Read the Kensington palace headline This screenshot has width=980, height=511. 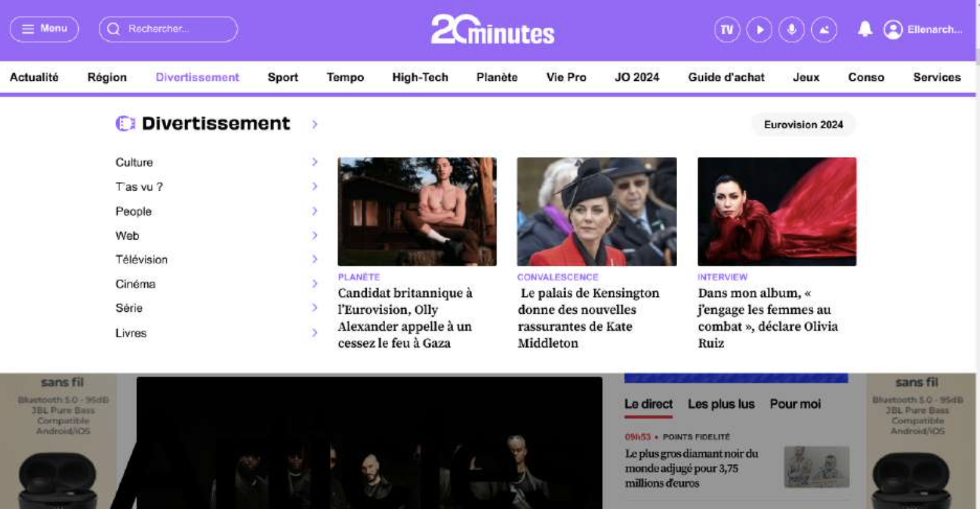589,318
